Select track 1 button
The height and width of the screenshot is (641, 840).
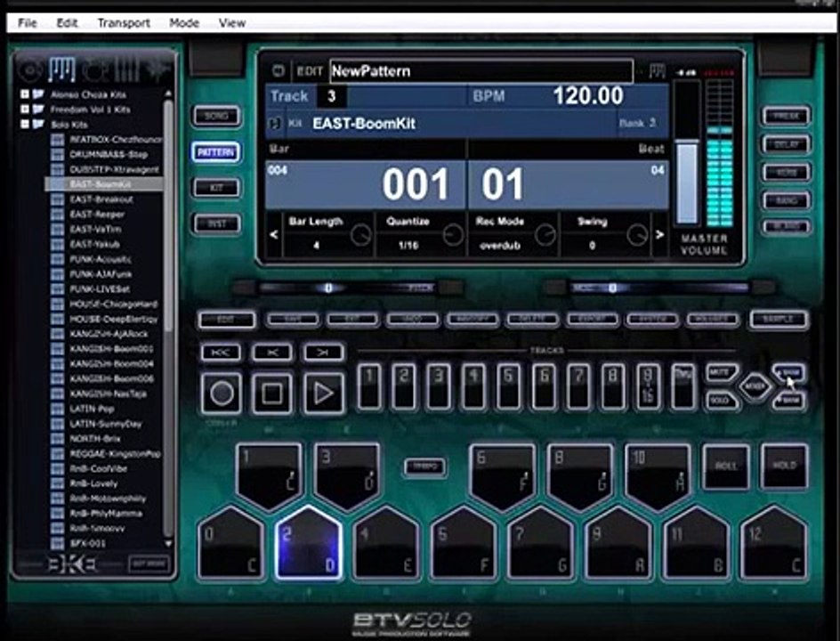coord(369,387)
